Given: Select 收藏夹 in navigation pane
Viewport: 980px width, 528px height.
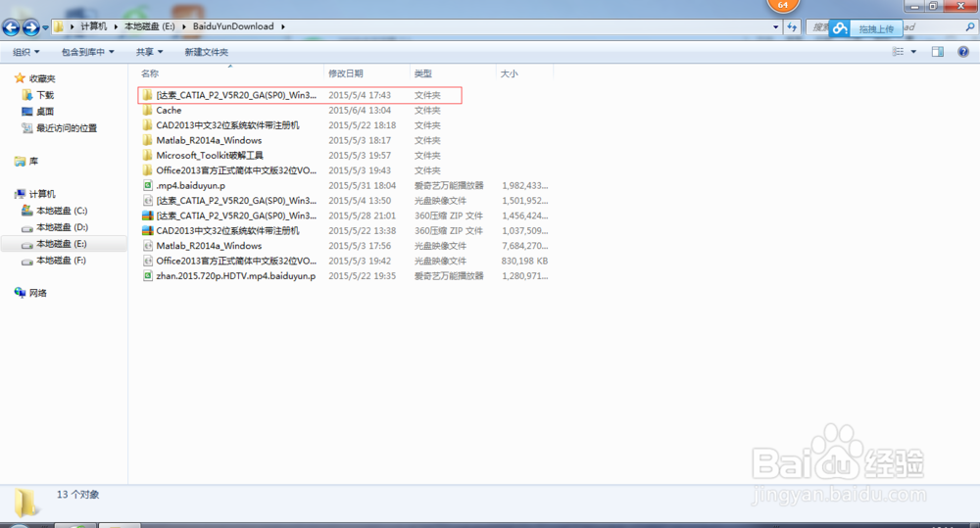Looking at the screenshot, I should [42, 78].
